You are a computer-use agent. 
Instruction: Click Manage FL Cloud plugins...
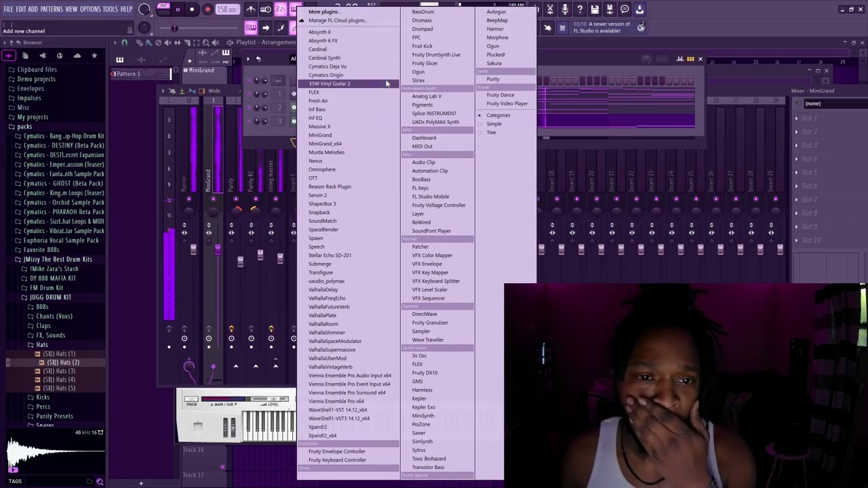[337, 20]
